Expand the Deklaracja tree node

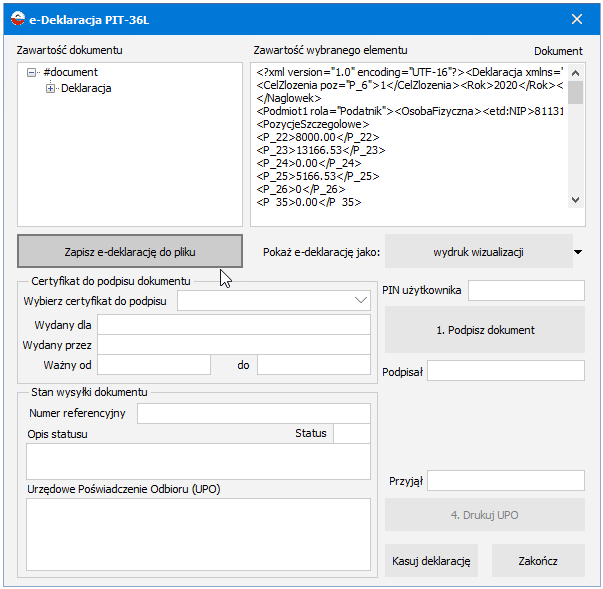[x=50, y=88]
